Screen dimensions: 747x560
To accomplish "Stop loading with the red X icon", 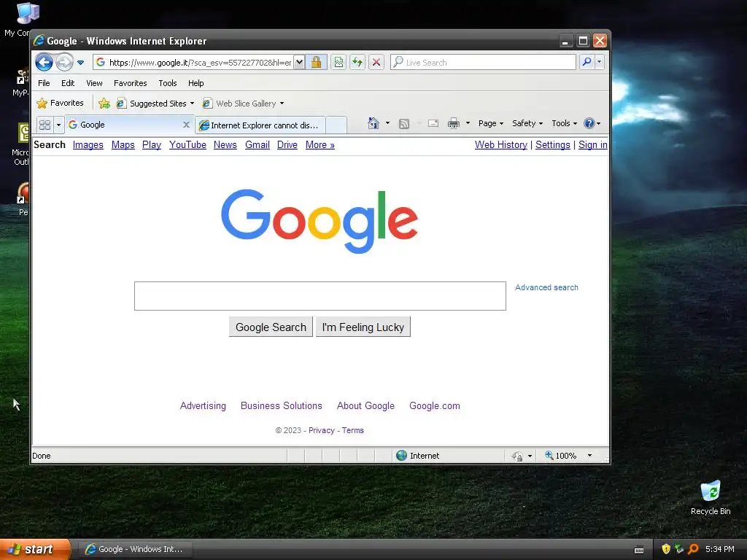I will click(376, 63).
